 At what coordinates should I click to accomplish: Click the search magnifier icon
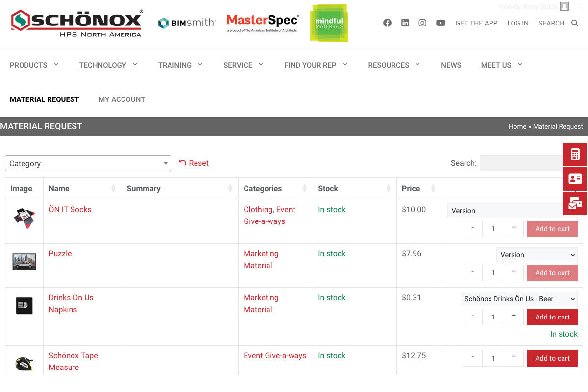pyautogui.click(x=575, y=23)
